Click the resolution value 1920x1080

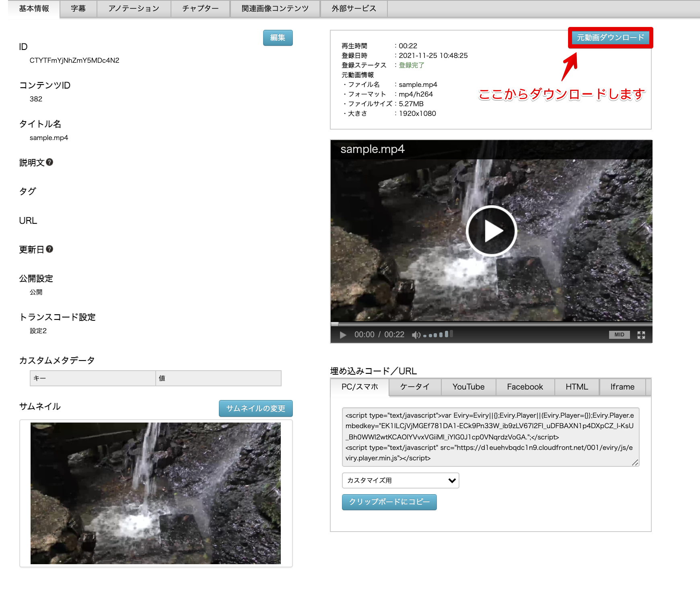coord(418,113)
